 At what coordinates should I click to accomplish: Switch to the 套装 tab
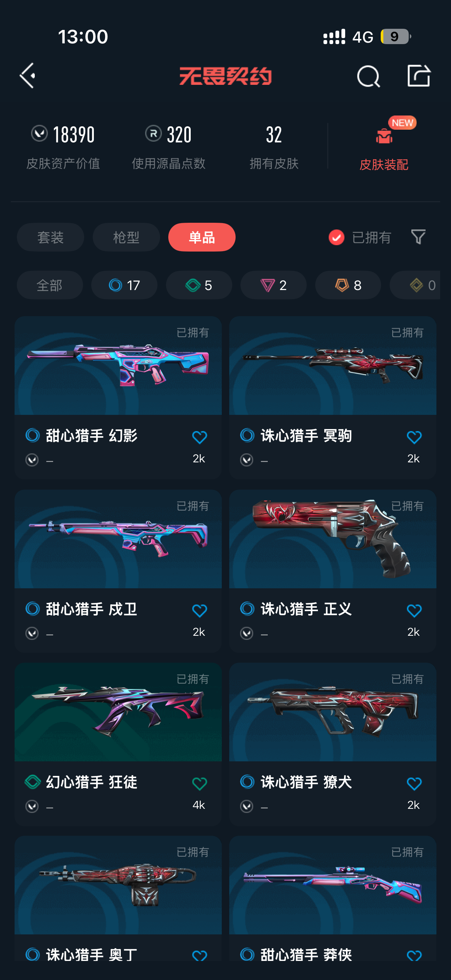coord(50,237)
